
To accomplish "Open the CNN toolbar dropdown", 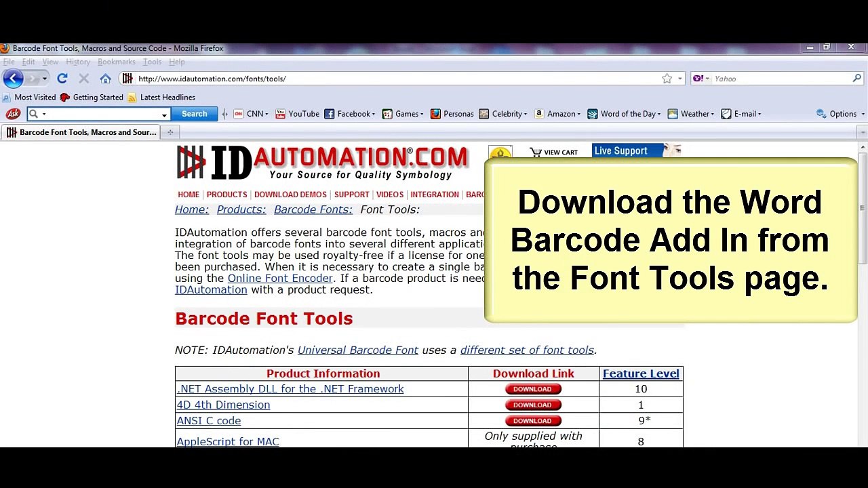I will (x=251, y=114).
